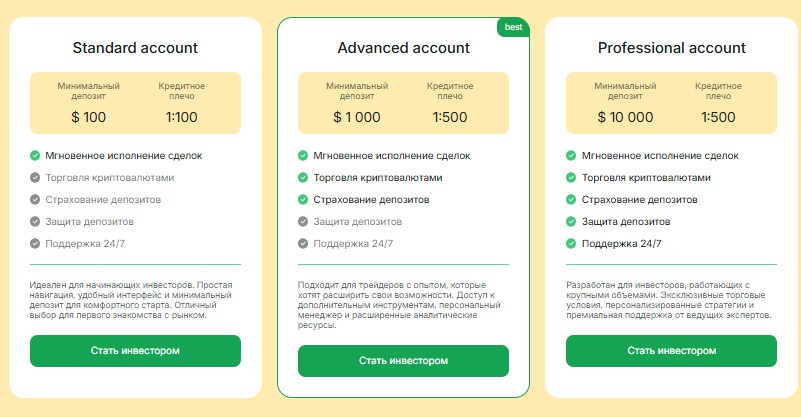Click green check beside Professional's Защита депозитов

point(571,221)
